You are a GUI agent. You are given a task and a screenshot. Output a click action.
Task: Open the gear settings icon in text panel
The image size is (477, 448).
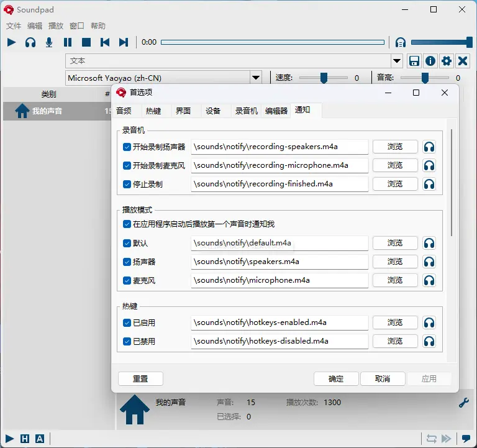point(447,61)
